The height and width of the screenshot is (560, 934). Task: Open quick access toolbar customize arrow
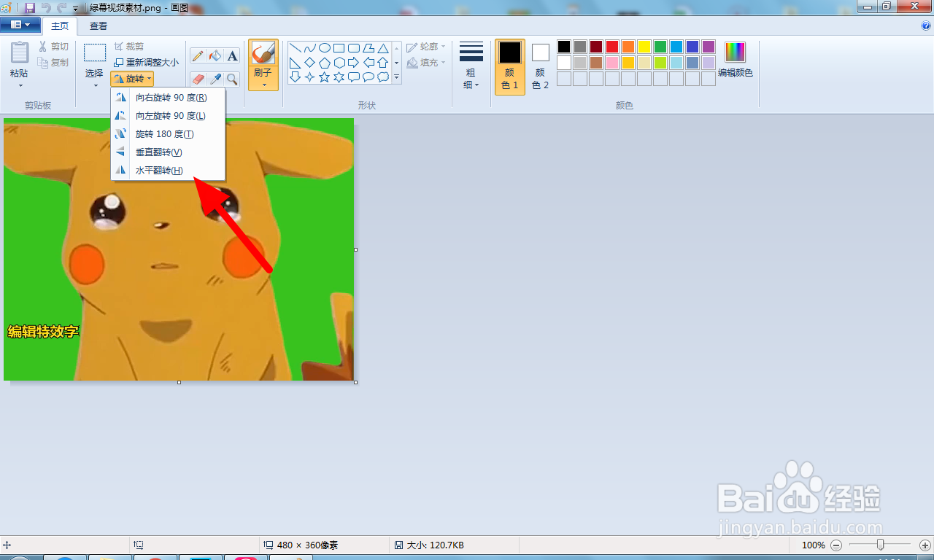pos(76,7)
